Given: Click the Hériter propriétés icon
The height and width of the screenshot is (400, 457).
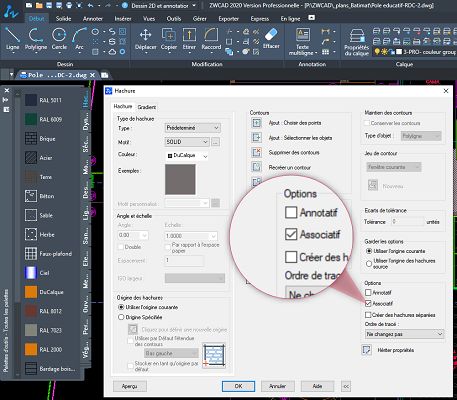Looking at the screenshot, I should click(366, 350).
